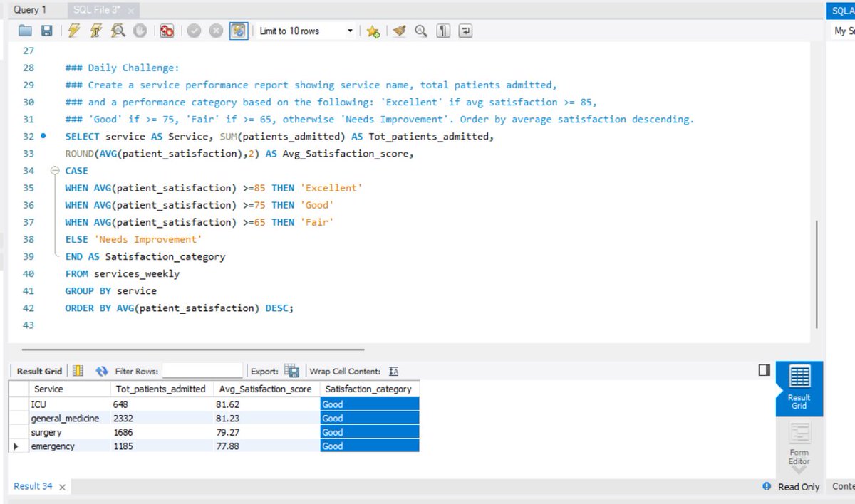The width and height of the screenshot is (855, 504).
Task: Execute statement under cursor icon
Action: point(95,31)
